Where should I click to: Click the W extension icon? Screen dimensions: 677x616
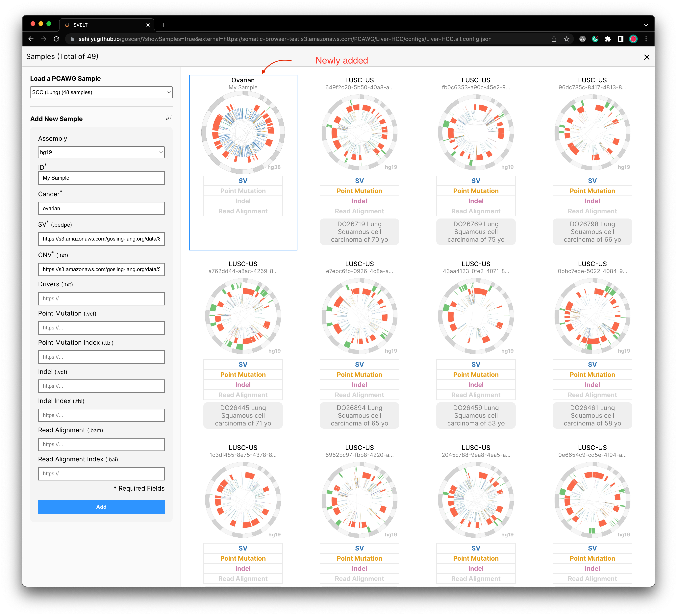pos(582,39)
